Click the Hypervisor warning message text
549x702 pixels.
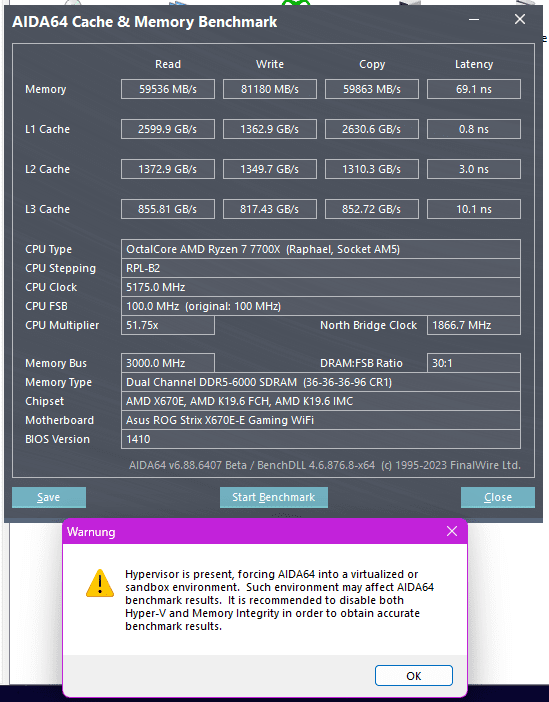point(279,600)
